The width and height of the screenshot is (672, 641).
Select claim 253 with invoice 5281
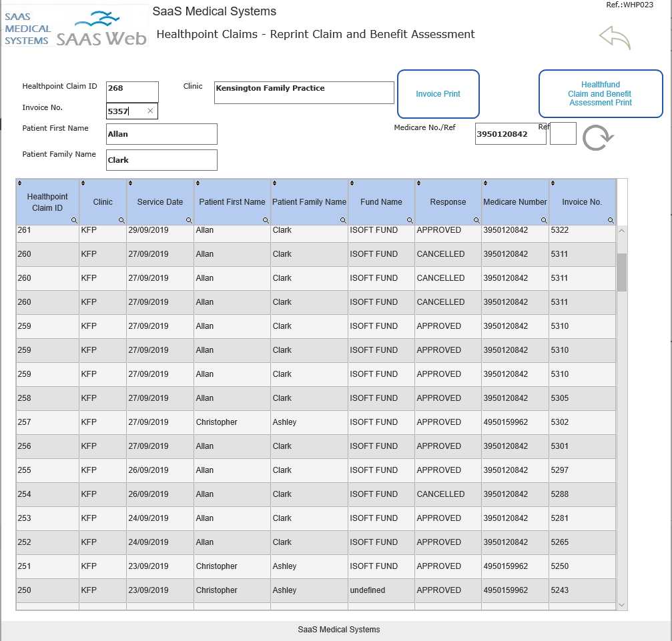(316, 518)
